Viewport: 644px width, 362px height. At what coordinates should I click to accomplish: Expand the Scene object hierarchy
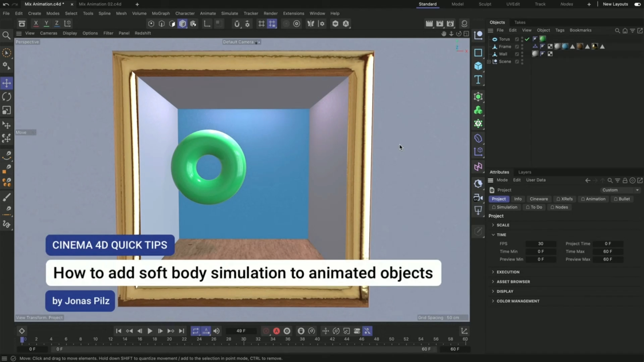489,62
